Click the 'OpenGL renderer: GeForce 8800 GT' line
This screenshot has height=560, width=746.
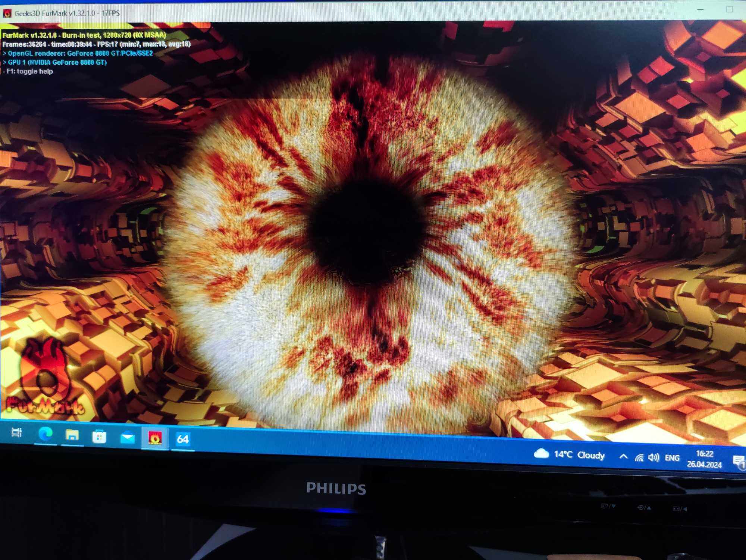pyautogui.click(x=78, y=53)
